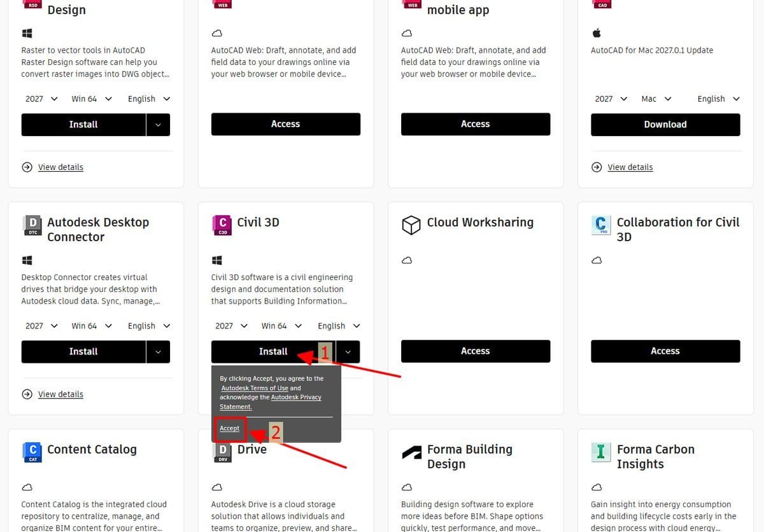Click the Cloud Worksharing title
Screen dimensions: 764x532
click(480, 222)
